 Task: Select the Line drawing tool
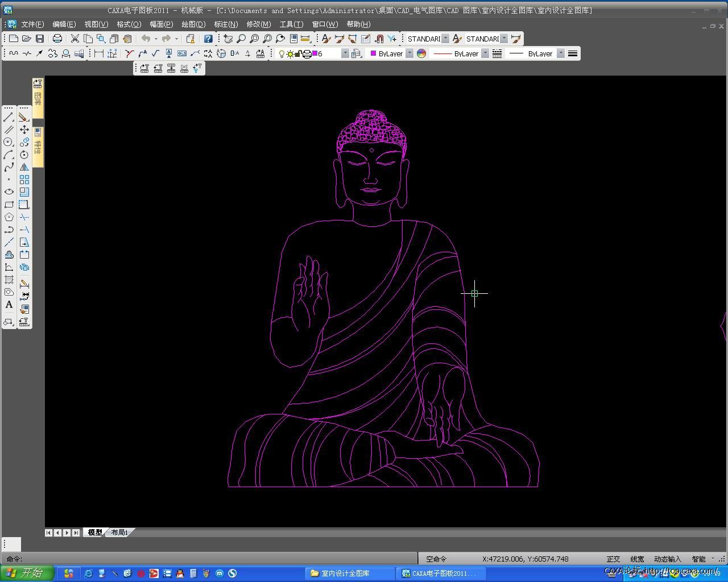click(x=9, y=118)
